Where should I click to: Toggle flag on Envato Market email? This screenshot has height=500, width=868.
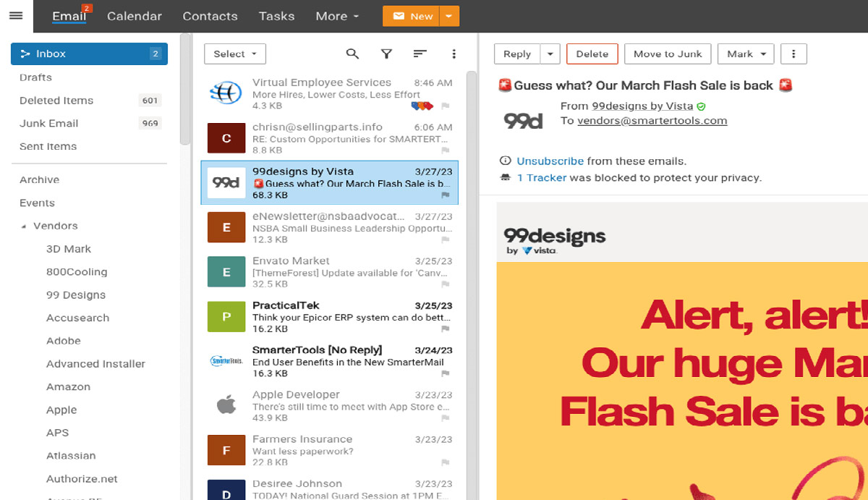(x=446, y=284)
